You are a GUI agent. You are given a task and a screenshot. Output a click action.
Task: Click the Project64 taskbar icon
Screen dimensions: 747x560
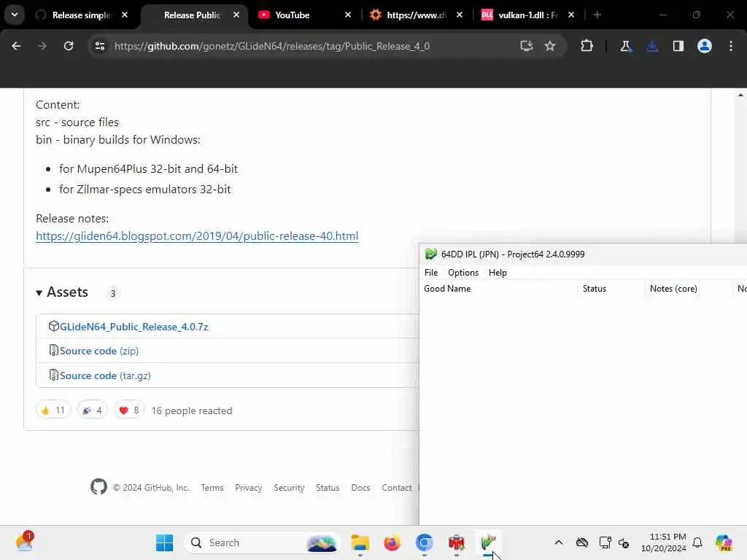coord(488,542)
